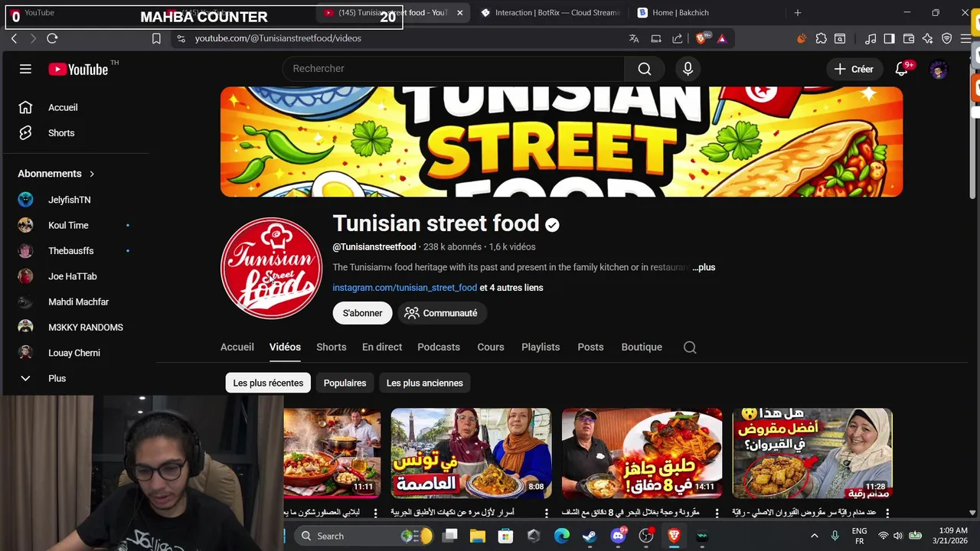Open Accueil in the sidebar
Image resolution: width=980 pixels, height=551 pixels.
click(63, 107)
